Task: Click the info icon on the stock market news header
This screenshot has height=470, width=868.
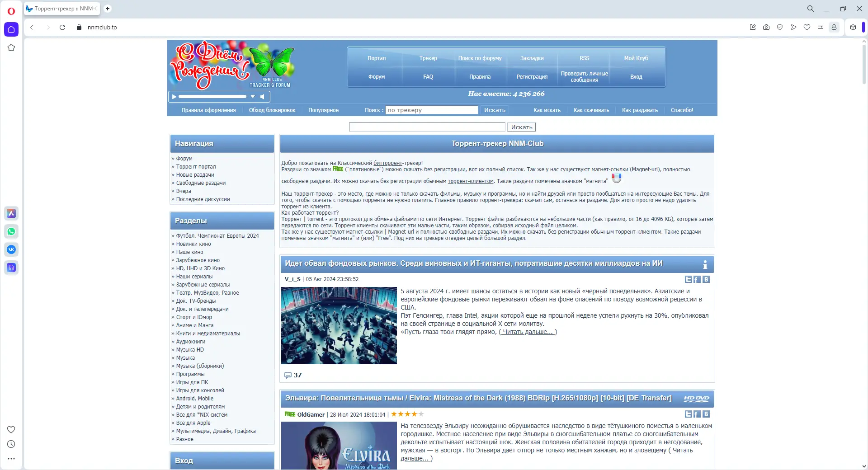Action: point(705,264)
